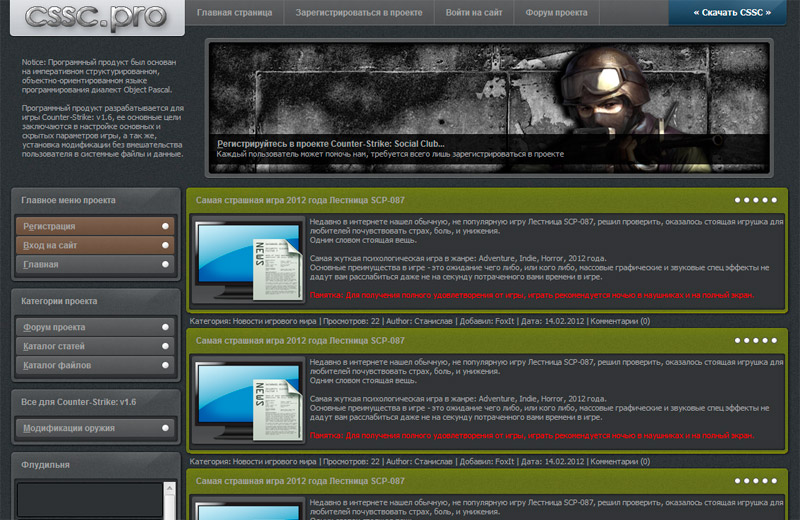The width and height of the screenshot is (800, 520).
Task: Open Новости игрового мира category under second article
Action: 274,461
